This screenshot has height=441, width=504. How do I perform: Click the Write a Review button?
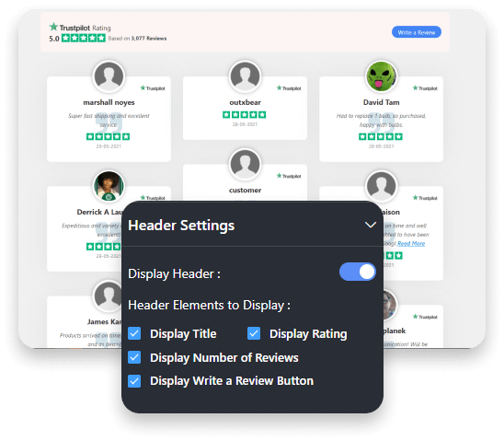tap(417, 32)
